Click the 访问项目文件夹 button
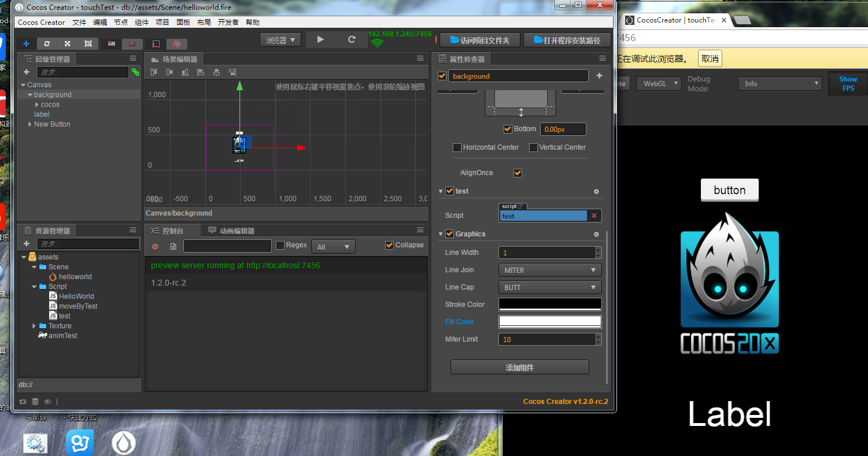The width and height of the screenshot is (868, 456). [x=480, y=40]
